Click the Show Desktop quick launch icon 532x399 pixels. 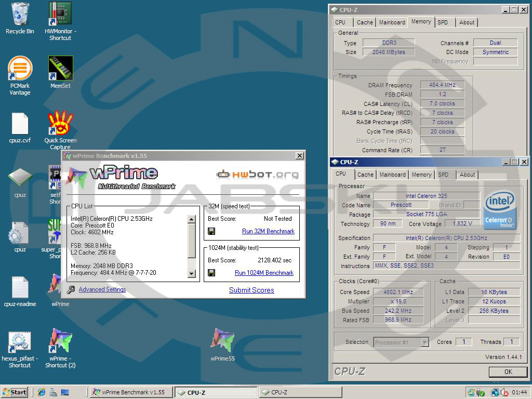tap(65, 393)
